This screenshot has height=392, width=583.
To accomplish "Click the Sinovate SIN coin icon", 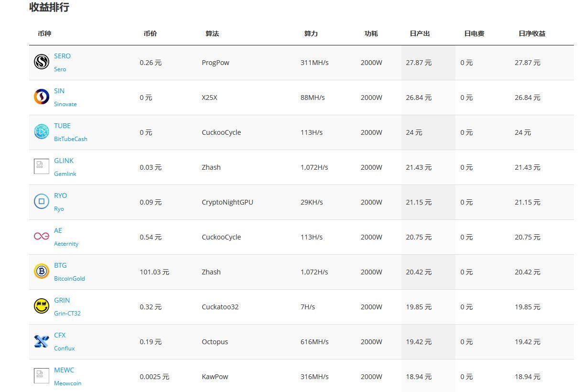I will pyautogui.click(x=42, y=97).
